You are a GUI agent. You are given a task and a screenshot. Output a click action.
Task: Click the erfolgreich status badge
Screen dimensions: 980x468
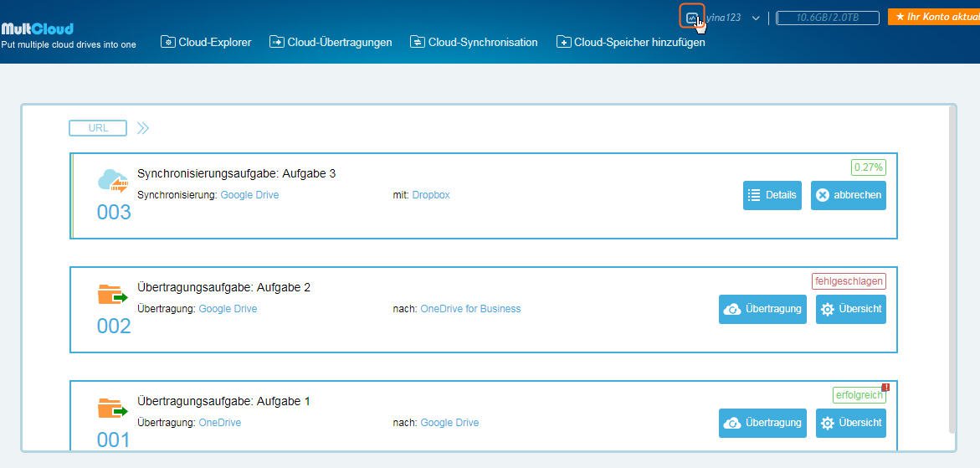[859, 395]
